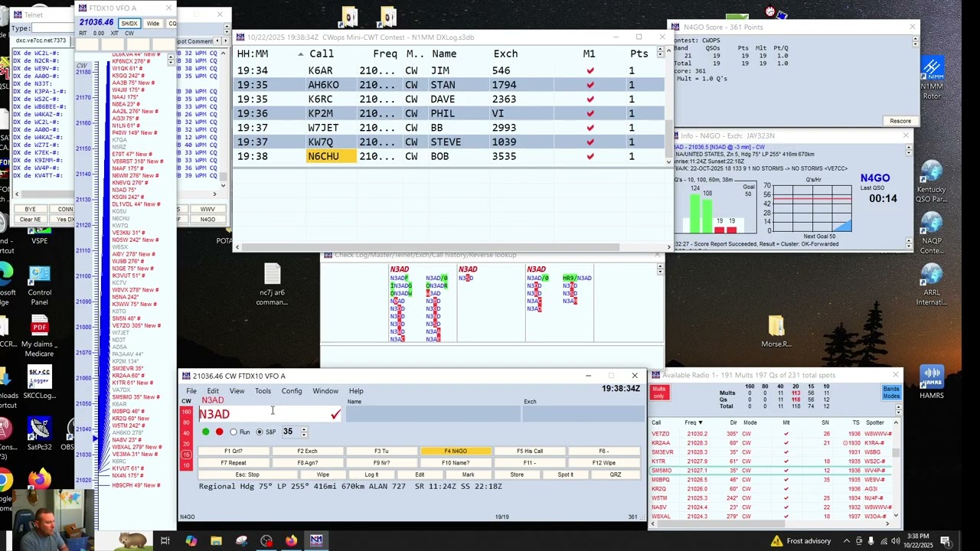Sort log by Call column header arrow
The height and width of the screenshot is (551, 980).
(299, 54)
